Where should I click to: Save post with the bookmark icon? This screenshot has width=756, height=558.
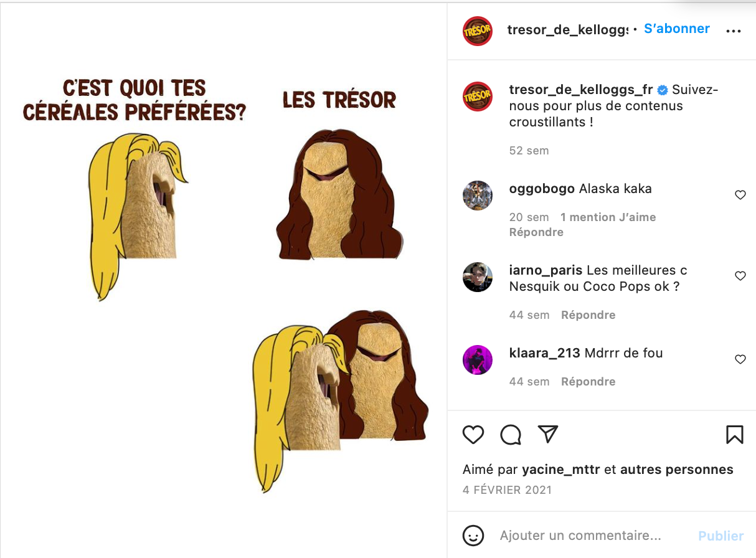735,435
